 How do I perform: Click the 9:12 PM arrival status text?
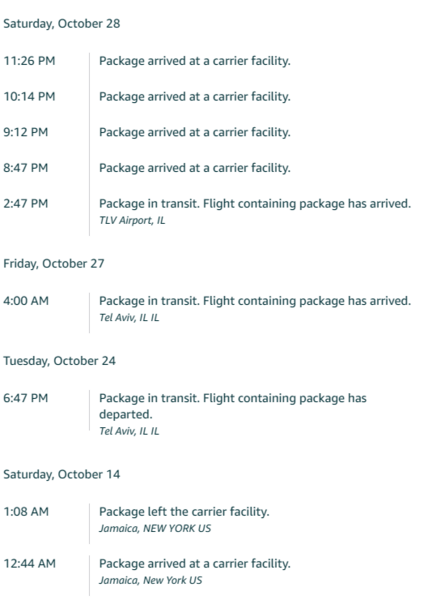pyautogui.click(x=194, y=132)
